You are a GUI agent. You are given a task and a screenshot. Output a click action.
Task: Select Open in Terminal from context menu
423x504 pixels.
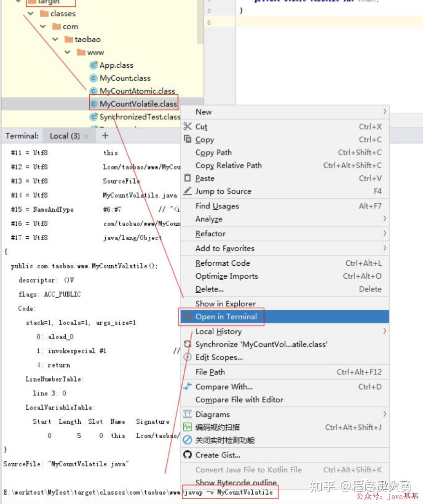[x=226, y=317]
